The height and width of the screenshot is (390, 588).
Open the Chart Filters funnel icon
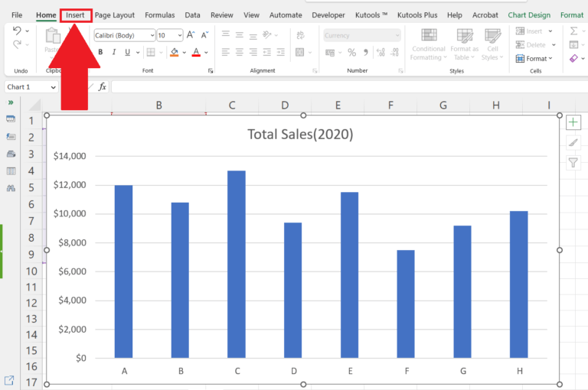573,163
